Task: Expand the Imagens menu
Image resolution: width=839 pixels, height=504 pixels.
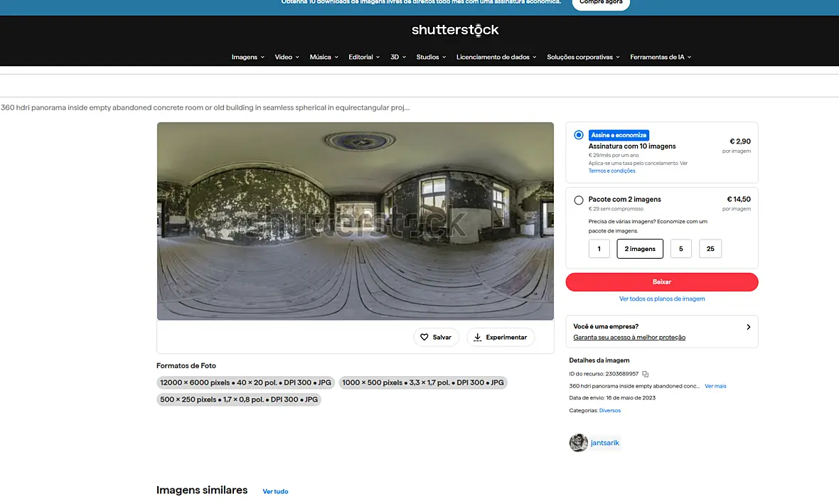Action: (247, 57)
